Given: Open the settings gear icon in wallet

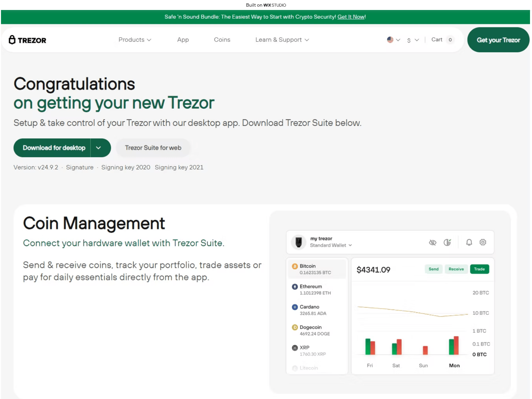Looking at the screenshot, I should [x=483, y=242].
